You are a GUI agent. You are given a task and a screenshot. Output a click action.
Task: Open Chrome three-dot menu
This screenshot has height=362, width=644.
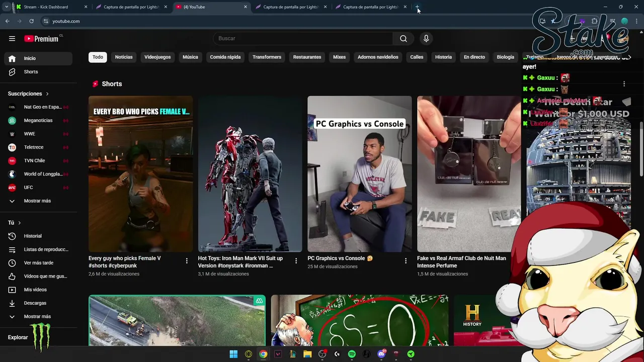(636, 21)
